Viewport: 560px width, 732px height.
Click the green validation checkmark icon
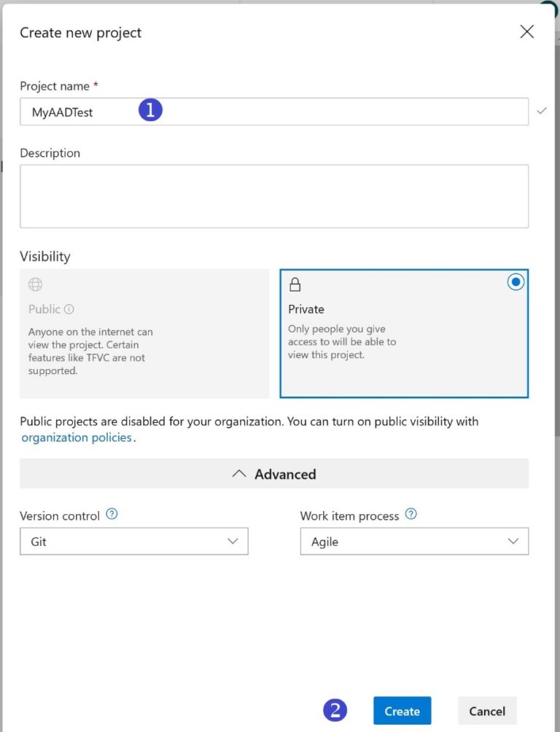coord(541,111)
